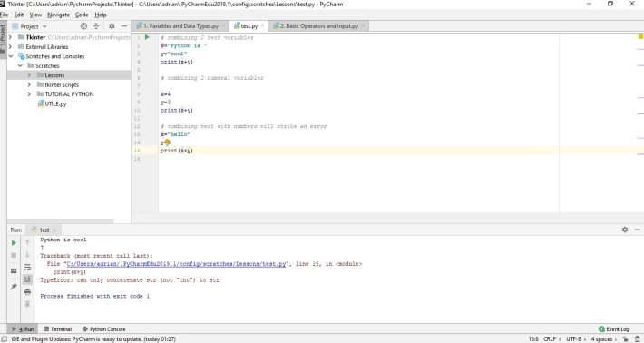
Task: Pin the Run tab with the pin icon
Action: [x=14, y=287]
